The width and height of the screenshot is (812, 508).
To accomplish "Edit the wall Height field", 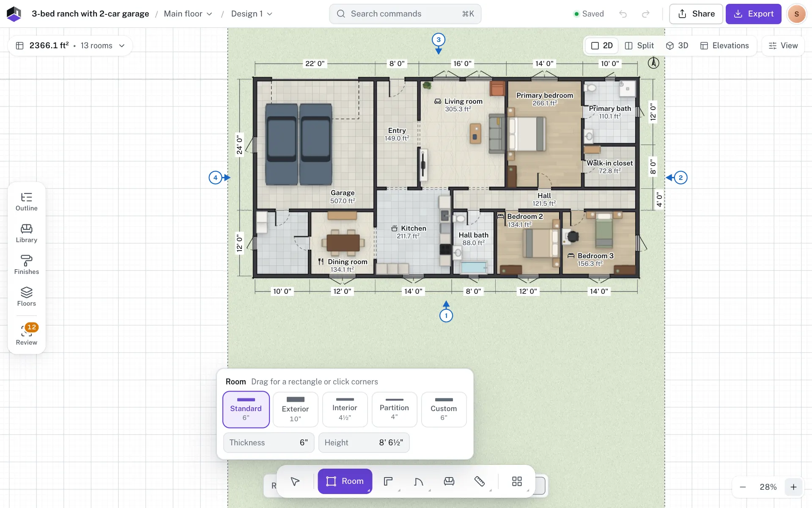I will 364,443.
